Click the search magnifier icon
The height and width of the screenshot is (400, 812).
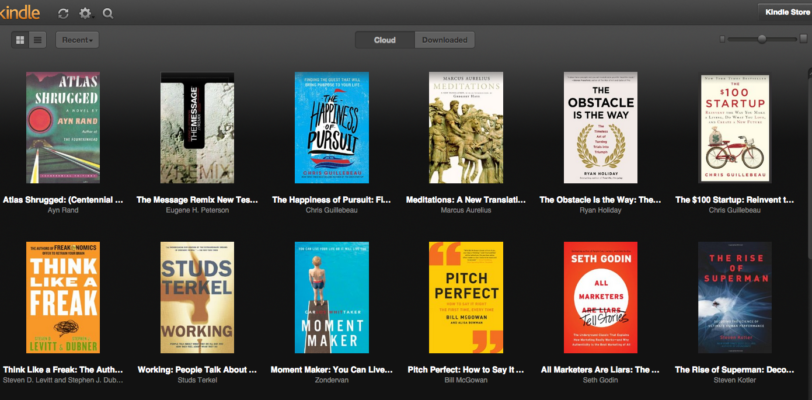[107, 13]
